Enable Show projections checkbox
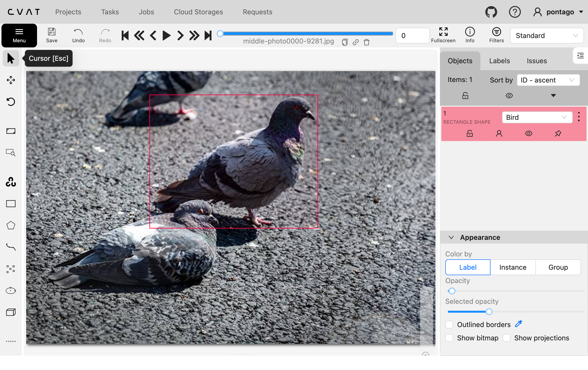This screenshot has width=588, height=370. [x=507, y=338]
